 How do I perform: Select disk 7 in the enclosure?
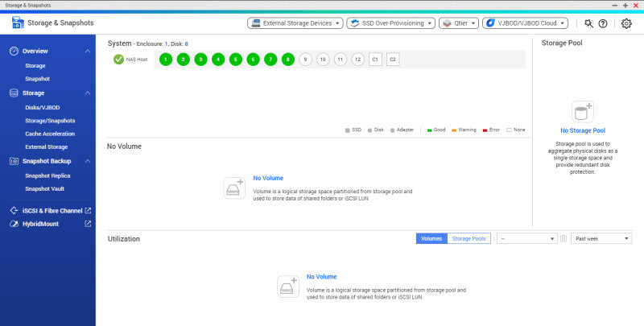click(x=270, y=60)
